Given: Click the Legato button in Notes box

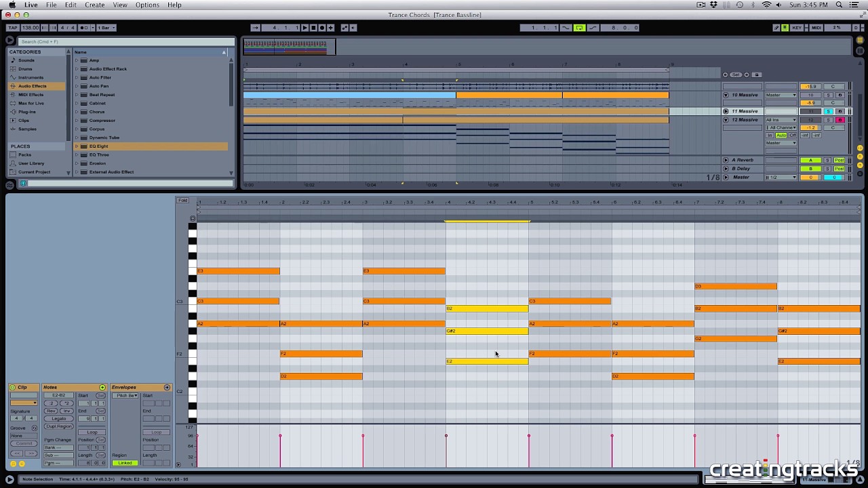Looking at the screenshot, I should point(59,419).
